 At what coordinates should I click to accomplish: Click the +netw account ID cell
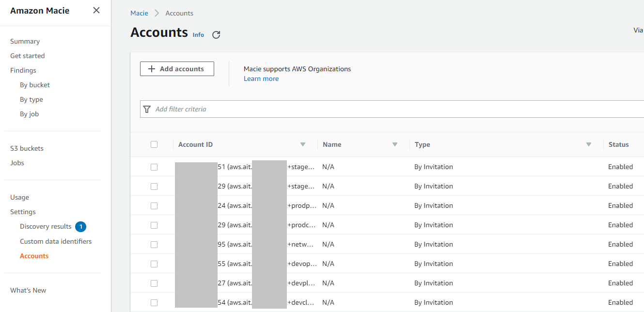point(245,244)
